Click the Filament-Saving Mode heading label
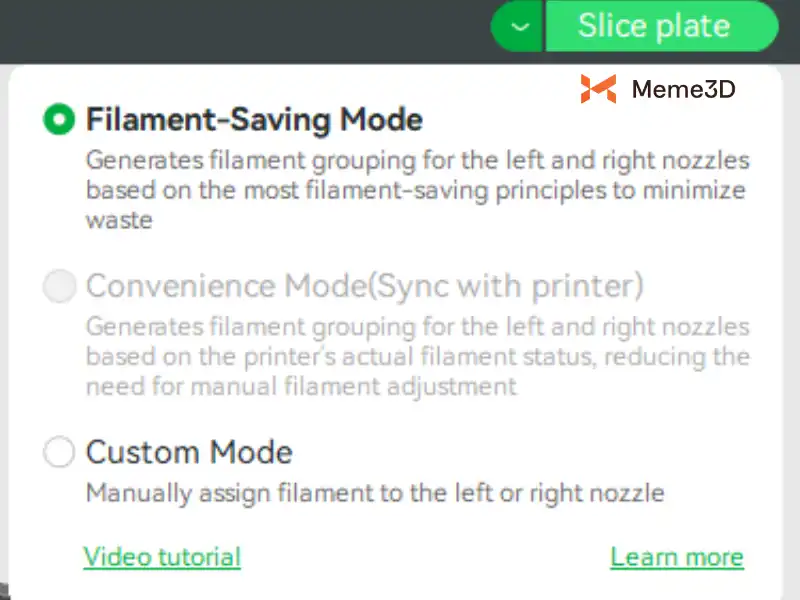Image resolution: width=800 pixels, height=600 pixels. 254,120
